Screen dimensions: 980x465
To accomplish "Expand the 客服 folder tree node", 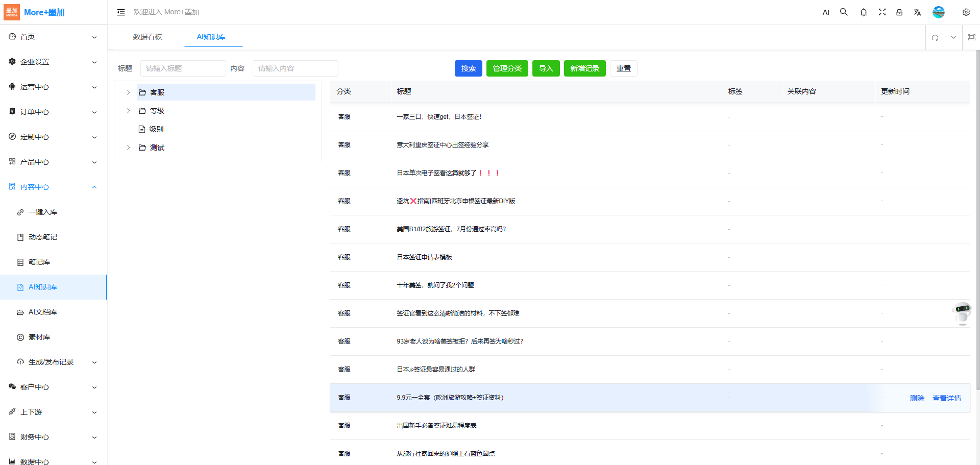I will point(129,92).
